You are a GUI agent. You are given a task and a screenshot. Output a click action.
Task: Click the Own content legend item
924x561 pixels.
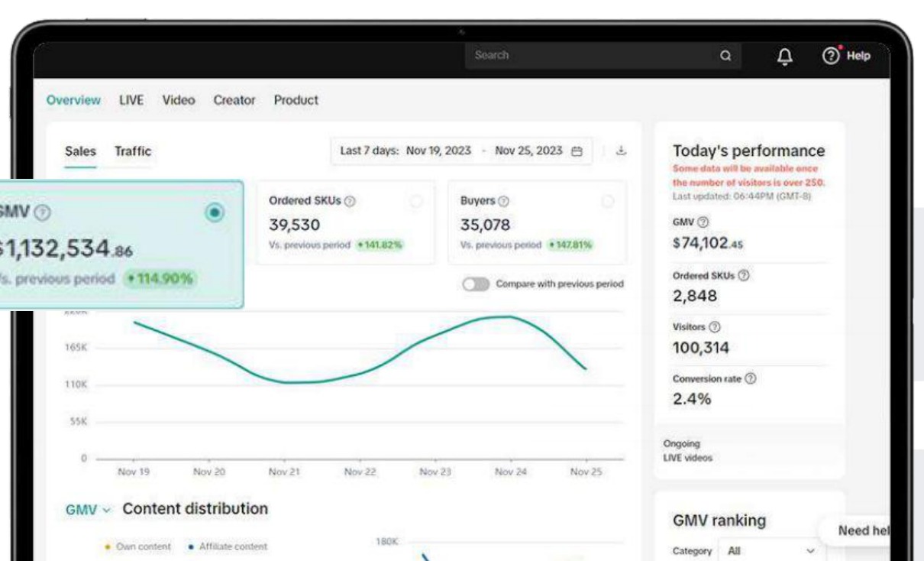click(137, 547)
